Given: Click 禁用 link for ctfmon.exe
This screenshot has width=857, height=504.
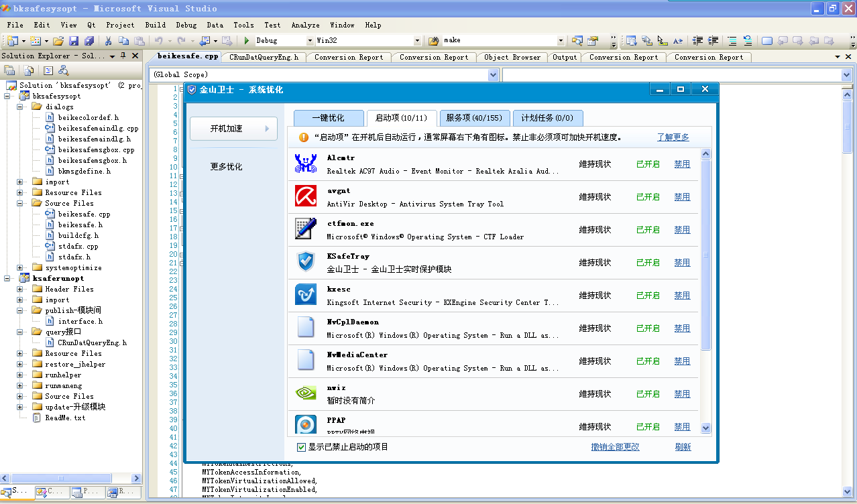Looking at the screenshot, I should (x=682, y=229).
